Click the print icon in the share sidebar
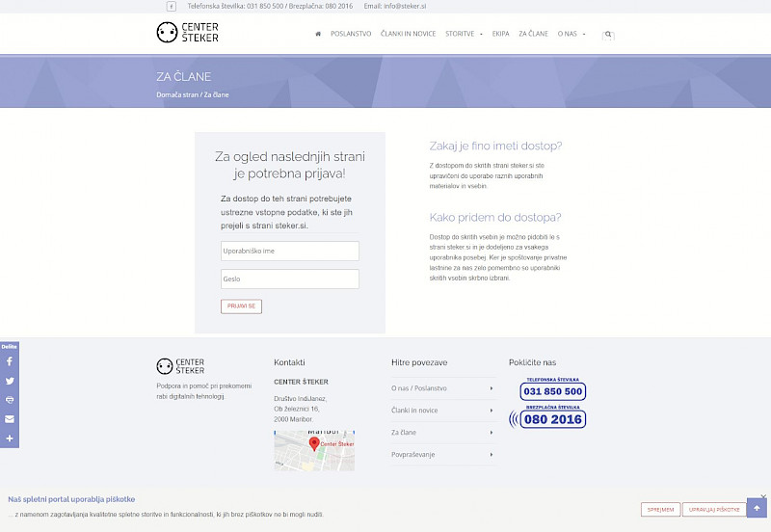 [10, 399]
